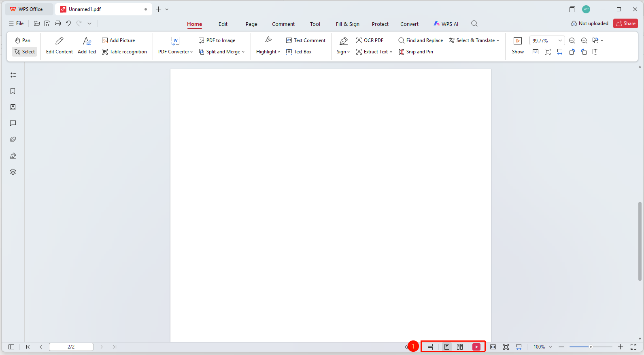Switch to the Protect tab
This screenshot has height=355, width=644.
380,24
